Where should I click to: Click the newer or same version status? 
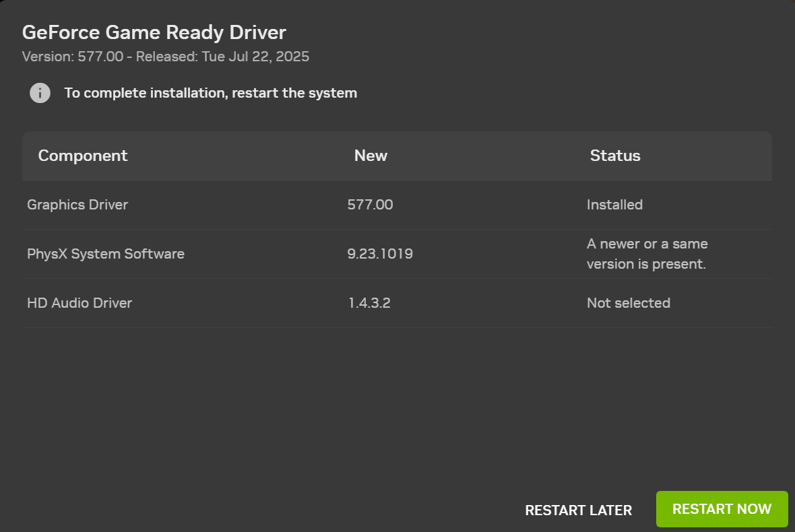click(x=647, y=254)
